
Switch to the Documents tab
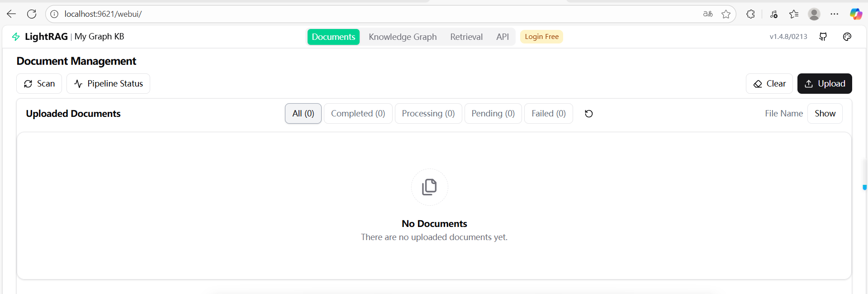[x=333, y=37]
